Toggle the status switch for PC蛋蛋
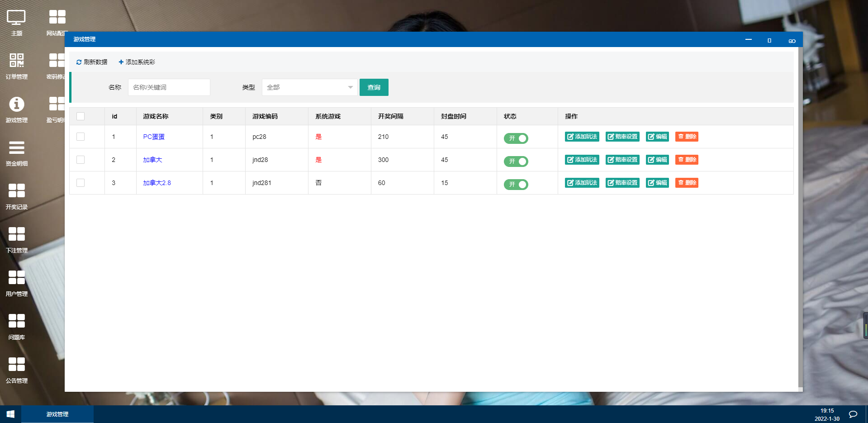The width and height of the screenshot is (868, 423). tap(516, 138)
